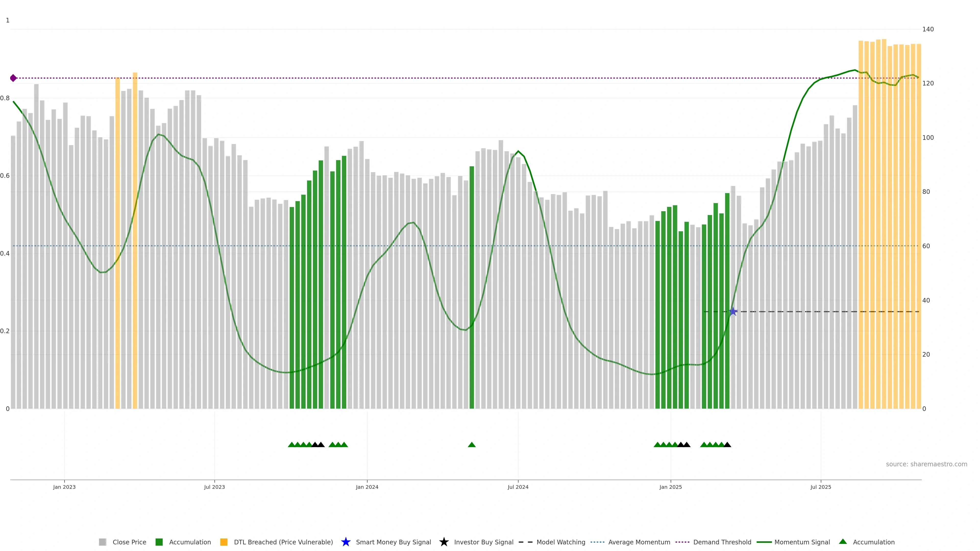Click the blue star on the chart
Viewport: 980px width, 551px height.
733,312
